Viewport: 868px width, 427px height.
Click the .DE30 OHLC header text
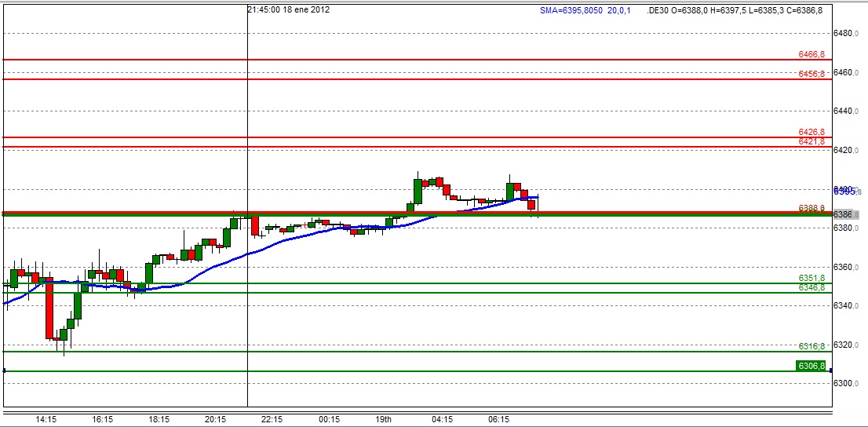(x=735, y=10)
